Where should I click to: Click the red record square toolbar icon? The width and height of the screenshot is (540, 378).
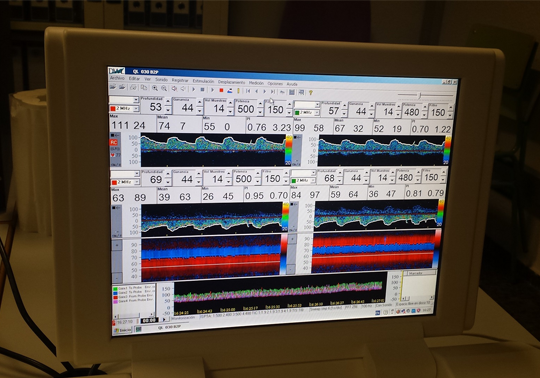pyautogui.click(x=221, y=90)
